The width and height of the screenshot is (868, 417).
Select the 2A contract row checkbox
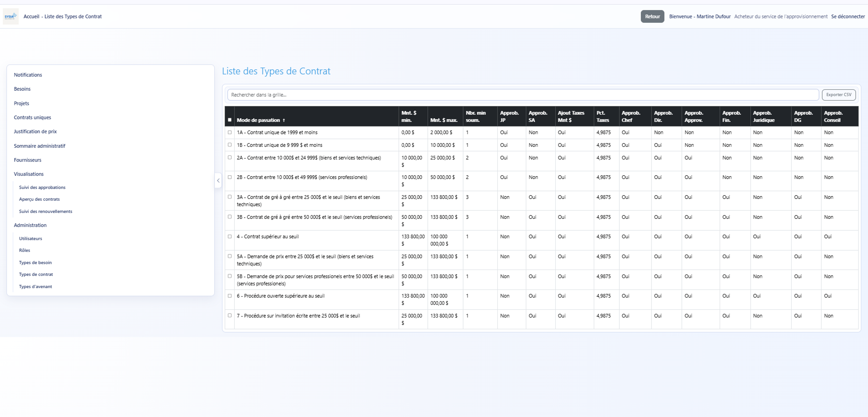pyautogui.click(x=229, y=157)
